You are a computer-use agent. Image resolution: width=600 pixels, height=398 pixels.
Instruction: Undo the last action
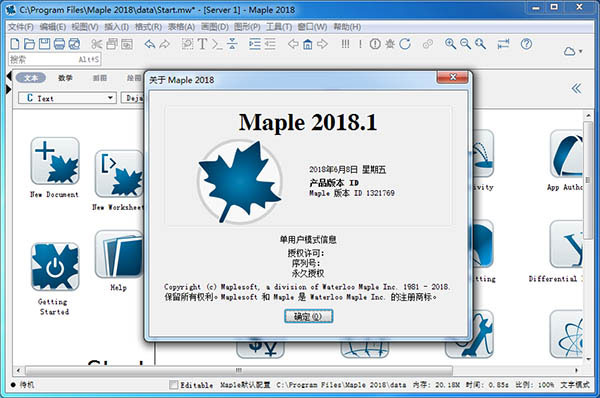[x=150, y=44]
